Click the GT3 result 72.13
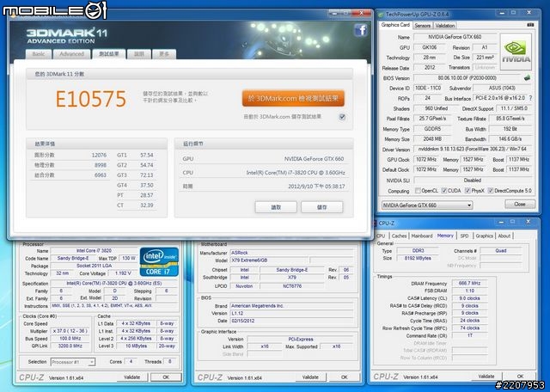This screenshot has width=550, height=392. [147, 175]
